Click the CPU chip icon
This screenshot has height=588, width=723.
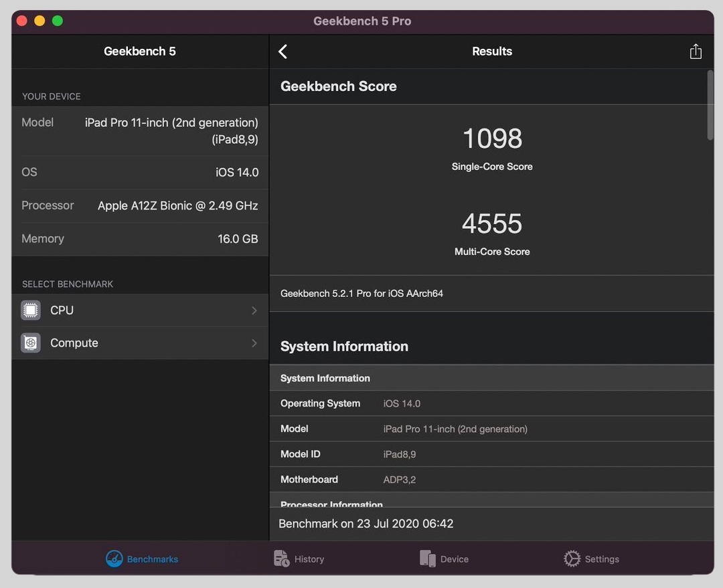pos(30,310)
